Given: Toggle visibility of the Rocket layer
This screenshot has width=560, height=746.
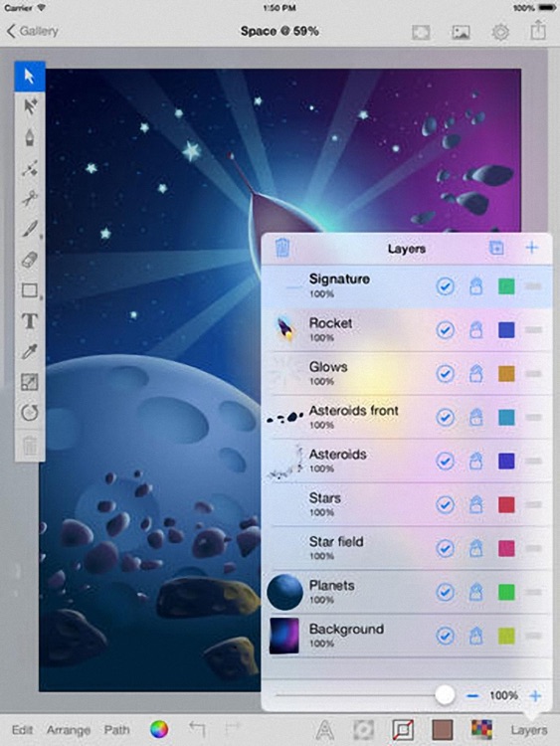Looking at the screenshot, I should pos(445,330).
